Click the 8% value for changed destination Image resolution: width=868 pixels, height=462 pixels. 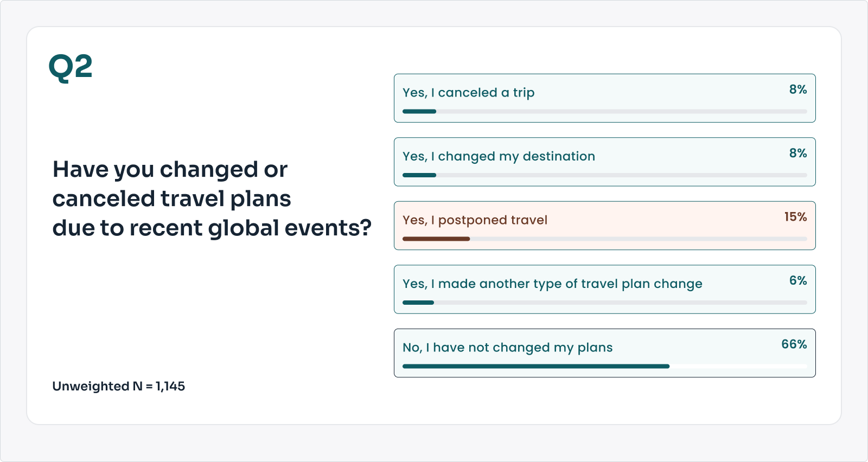(x=798, y=153)
